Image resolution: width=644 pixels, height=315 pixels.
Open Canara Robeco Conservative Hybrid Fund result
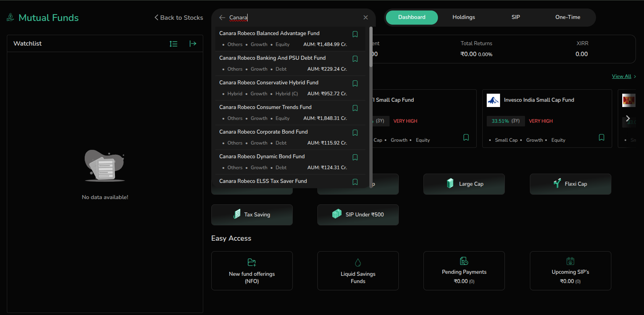click(x=290, y=88)
